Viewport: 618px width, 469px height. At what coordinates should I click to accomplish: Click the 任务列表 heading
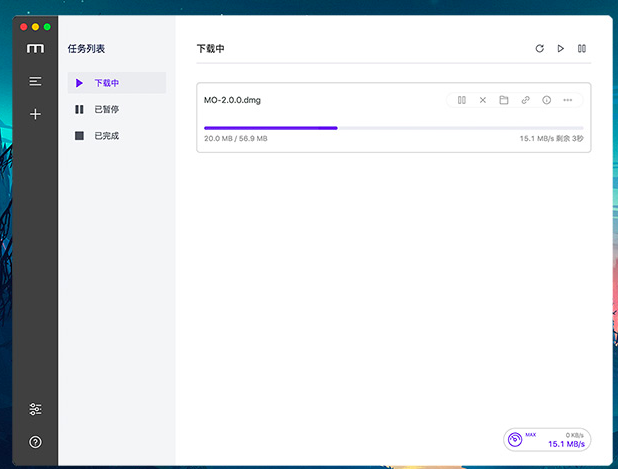86,48
